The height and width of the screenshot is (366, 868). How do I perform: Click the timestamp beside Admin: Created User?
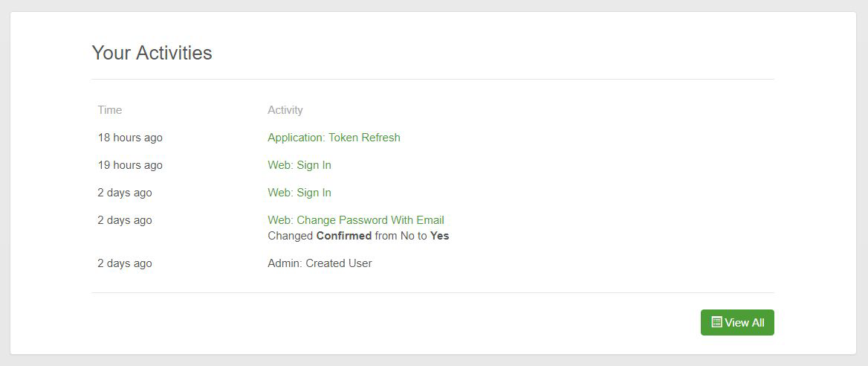pyautogui.click(x=125, y=263)
